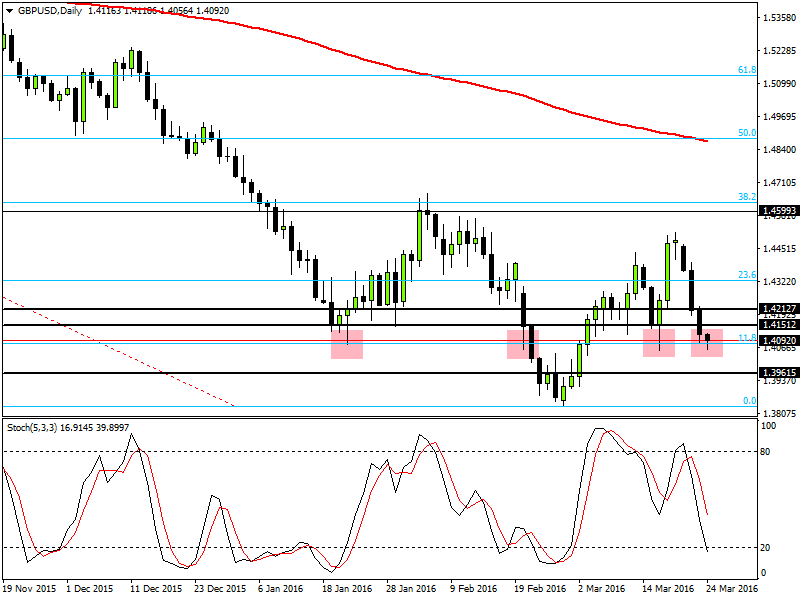Click the Stoch(5,3,3) indicator label
The image size is (800, 600).
click(32, 428)
